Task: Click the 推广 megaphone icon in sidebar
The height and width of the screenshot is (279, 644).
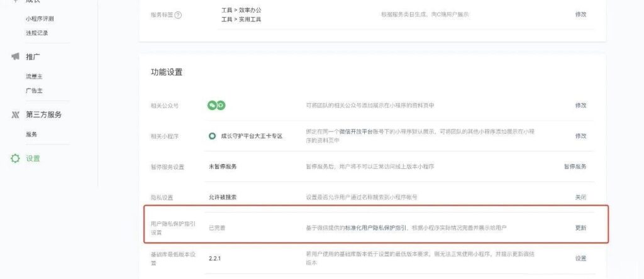Action: [x=15, y=57]
